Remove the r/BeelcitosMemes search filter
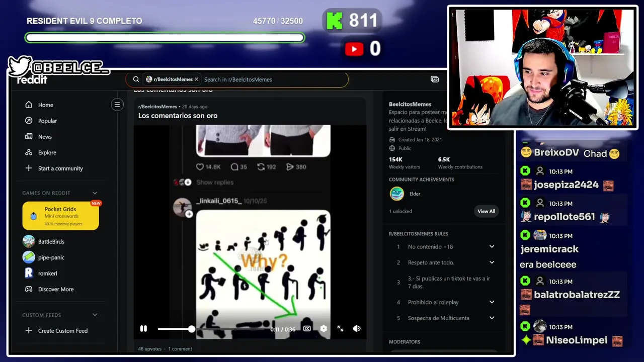 [x=196, y=79]
